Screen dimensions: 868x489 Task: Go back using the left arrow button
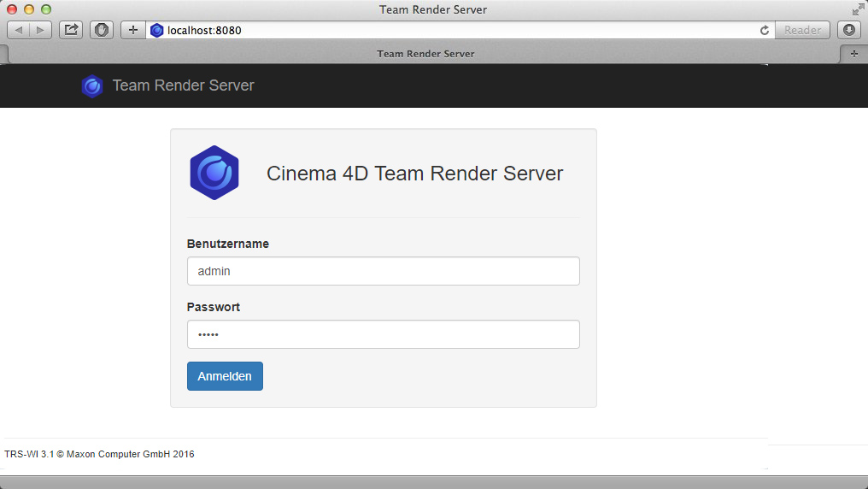pyautogui.click(x=19, y=30)
